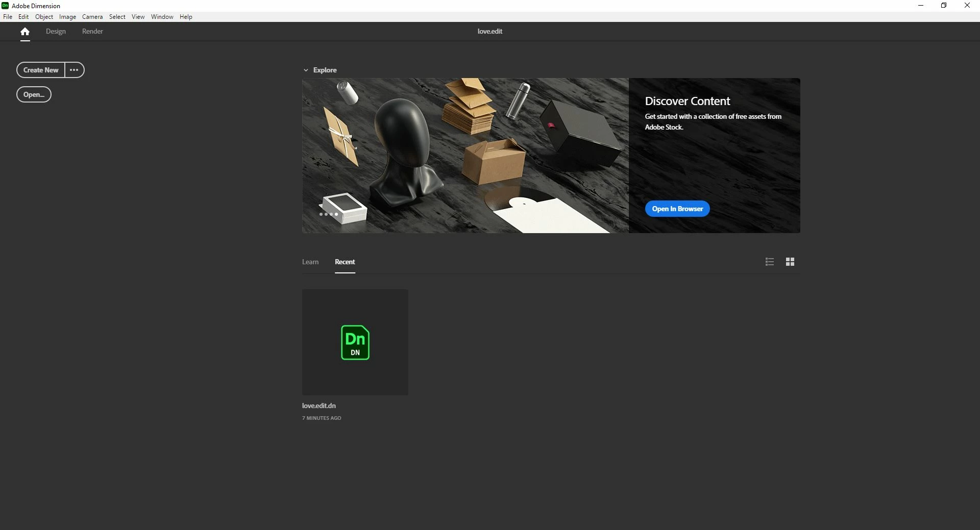Viewport: 980px width, 530px height.
Task: Open the Edit menu
Action: point(23,17)
